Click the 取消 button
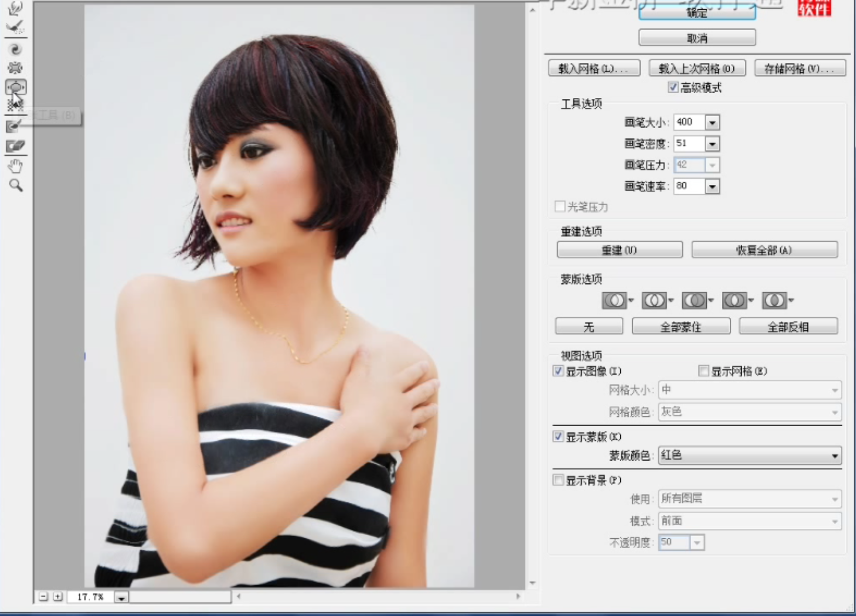Image resolution: width=856 pixels, height=616 pixels. 697,38
